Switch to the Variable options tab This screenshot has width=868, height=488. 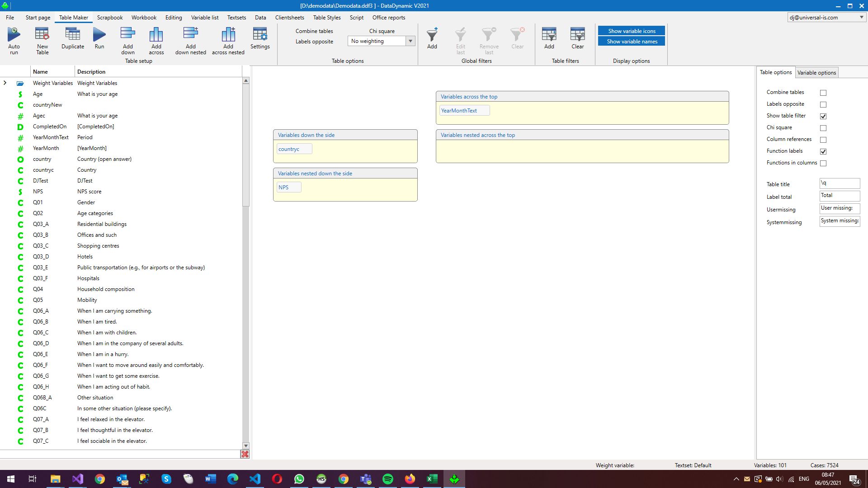[x=816, y=73]
